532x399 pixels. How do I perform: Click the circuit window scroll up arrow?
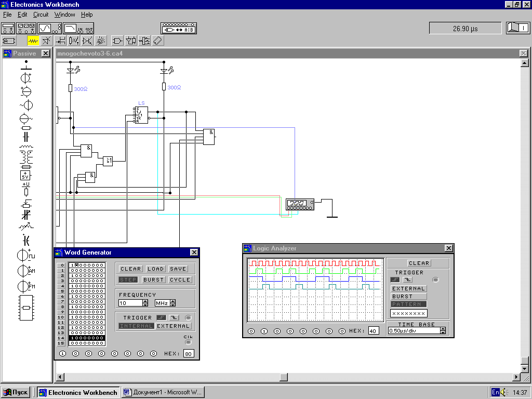coord(525,63)
